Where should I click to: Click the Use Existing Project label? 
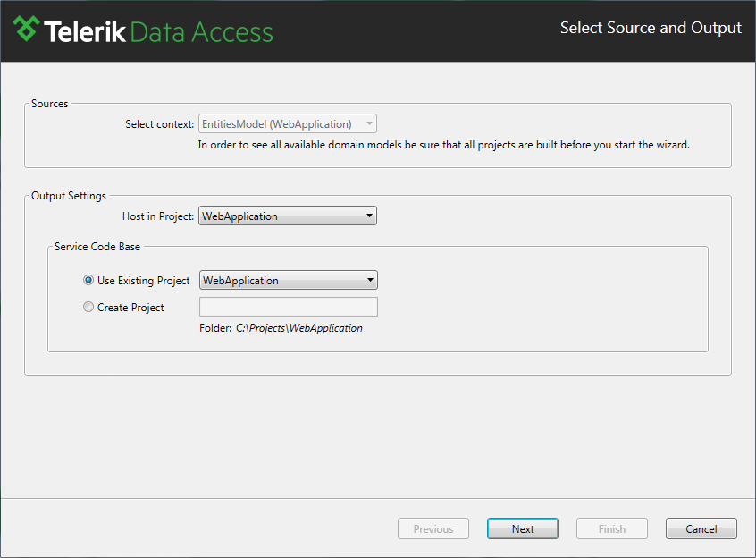point(143,281)
